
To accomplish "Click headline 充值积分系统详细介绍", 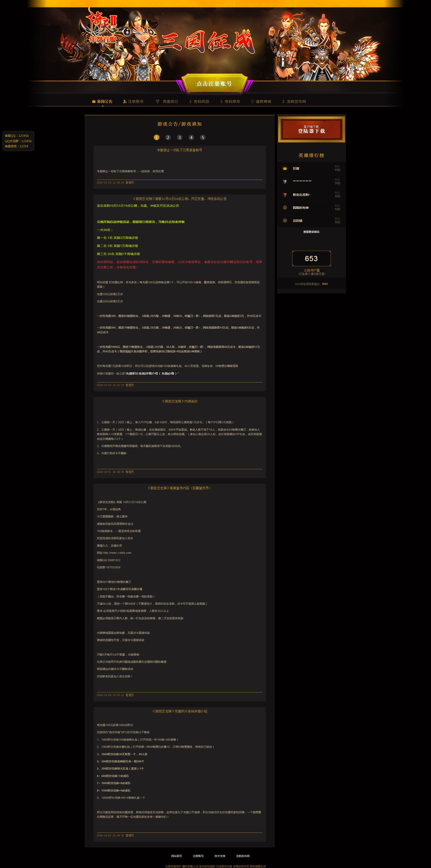I will (x=179, y=711).
